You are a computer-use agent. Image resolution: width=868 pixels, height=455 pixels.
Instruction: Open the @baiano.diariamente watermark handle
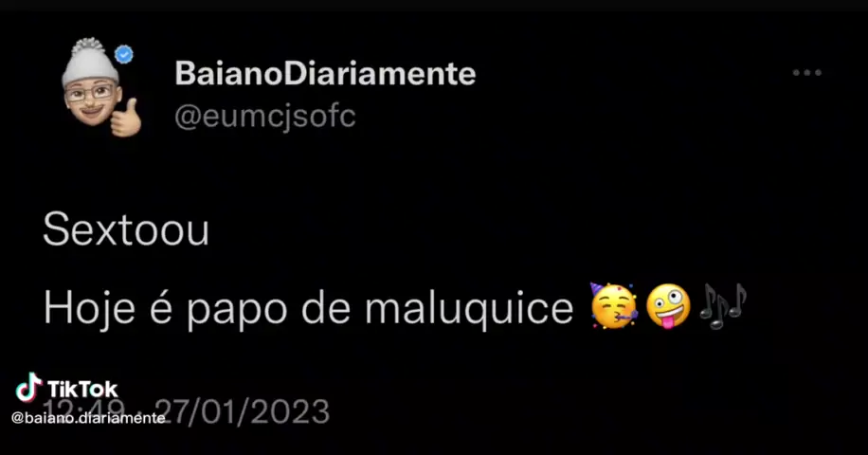pyautogui.click(x=88, y=418)
